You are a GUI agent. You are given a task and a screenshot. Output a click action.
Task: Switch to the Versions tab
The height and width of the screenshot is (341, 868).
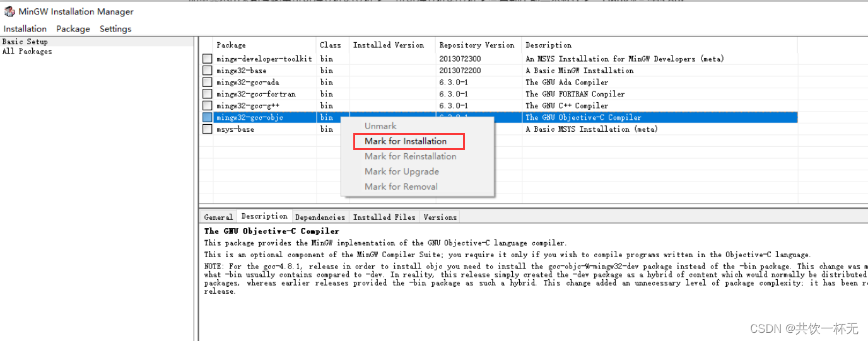[x=440, y=217]
